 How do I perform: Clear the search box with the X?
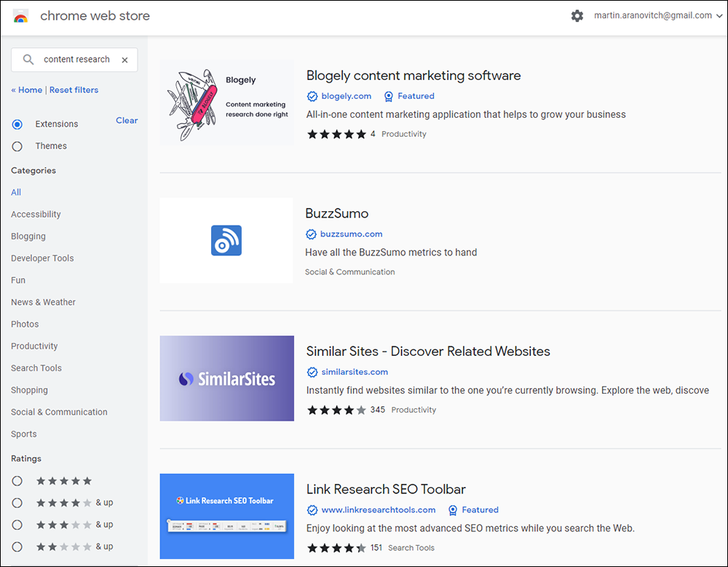tap(124, 60)
